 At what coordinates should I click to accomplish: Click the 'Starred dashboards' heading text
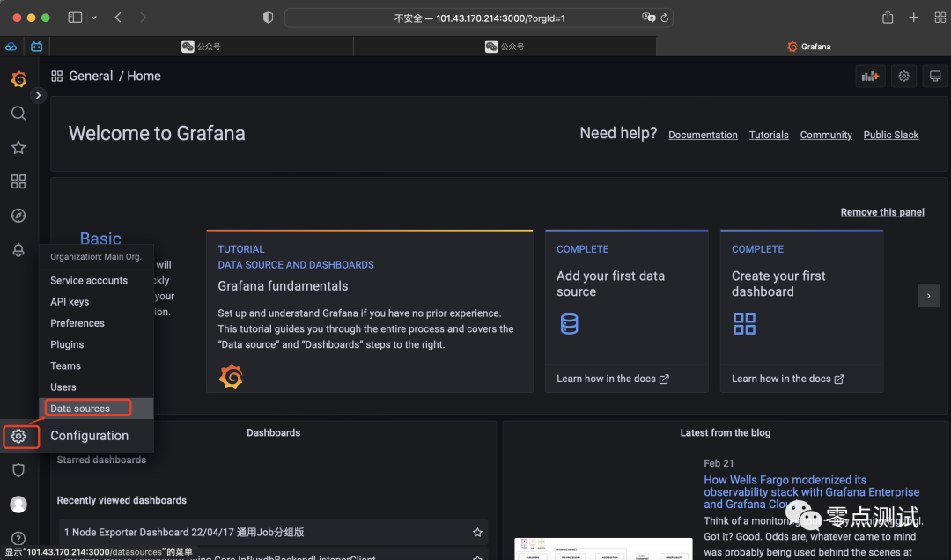pyautogui.click(x=101, y=460)
